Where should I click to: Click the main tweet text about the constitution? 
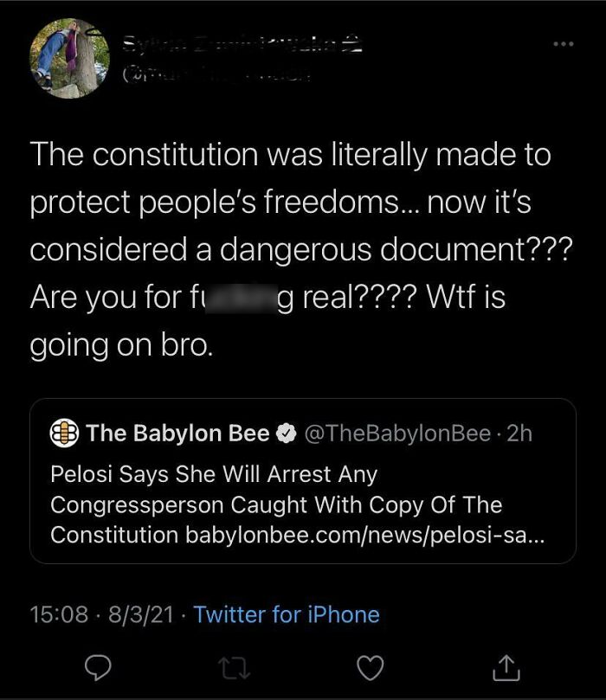pos(290,202)
